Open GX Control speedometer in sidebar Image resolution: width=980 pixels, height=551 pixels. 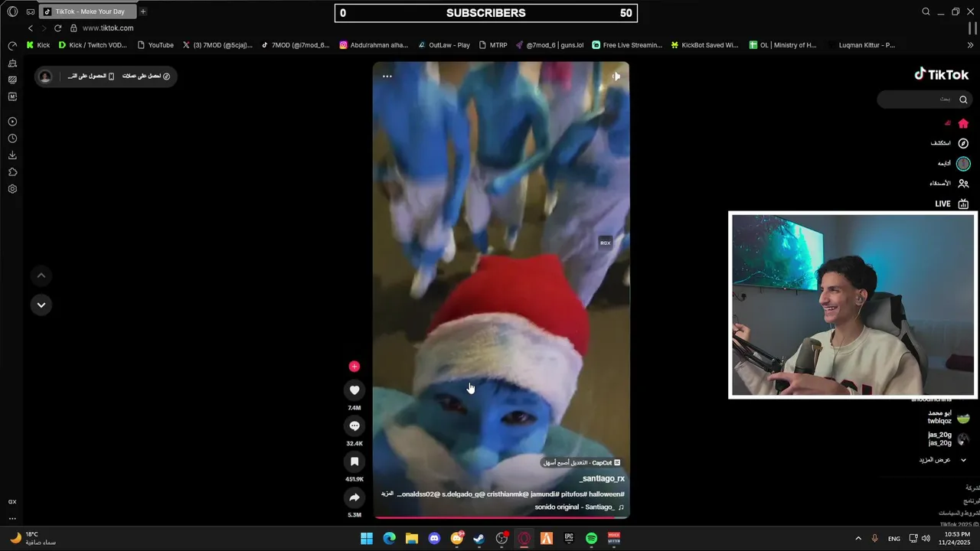coord(12,46)
